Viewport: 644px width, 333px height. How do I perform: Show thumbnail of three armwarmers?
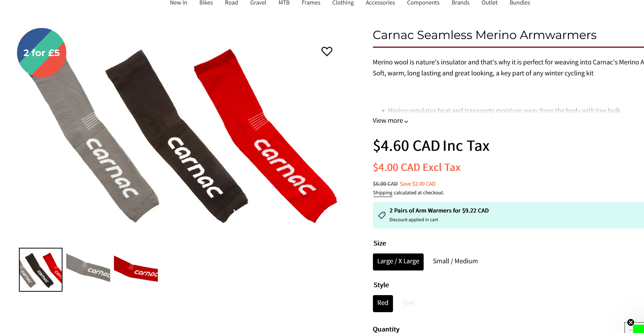tap(41, 270)
